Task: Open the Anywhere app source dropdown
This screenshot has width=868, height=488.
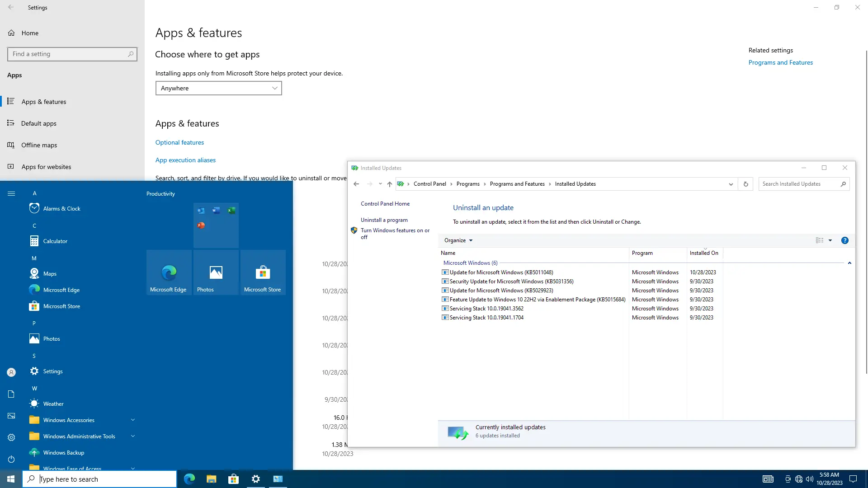Action: [x=218, y=88]
